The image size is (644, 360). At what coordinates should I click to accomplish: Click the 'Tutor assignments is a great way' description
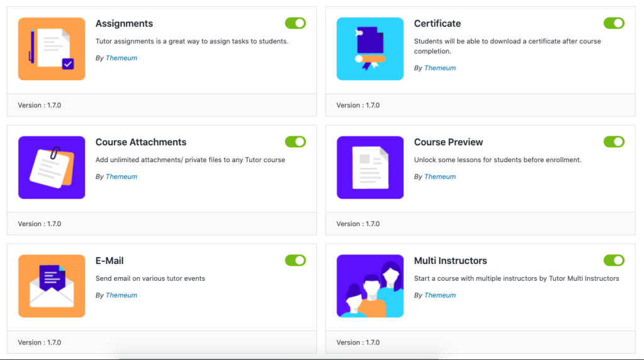pos(192,41)
